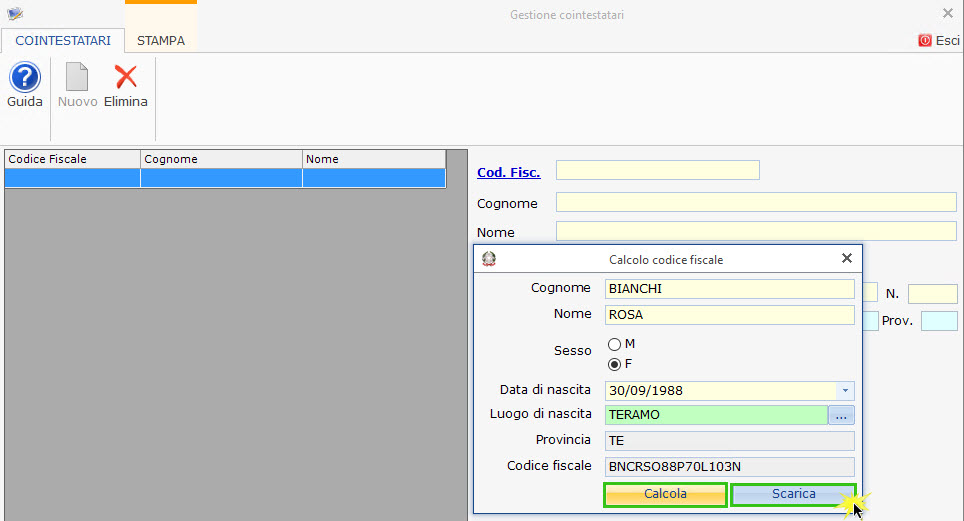Click the Nome field containing ROSA
The image size is (964, 521).
click(x=729, y=315)
